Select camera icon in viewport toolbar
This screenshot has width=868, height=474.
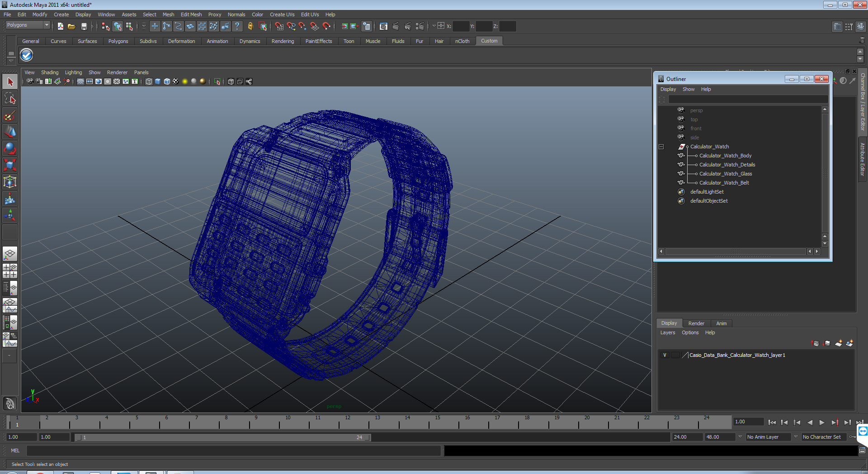[30, 81]
